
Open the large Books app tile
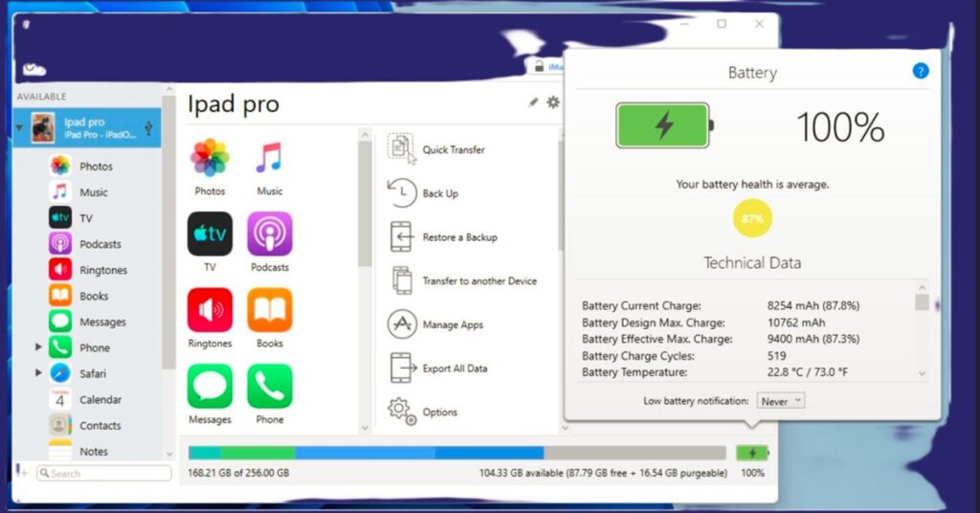click(x=269, y=318)
